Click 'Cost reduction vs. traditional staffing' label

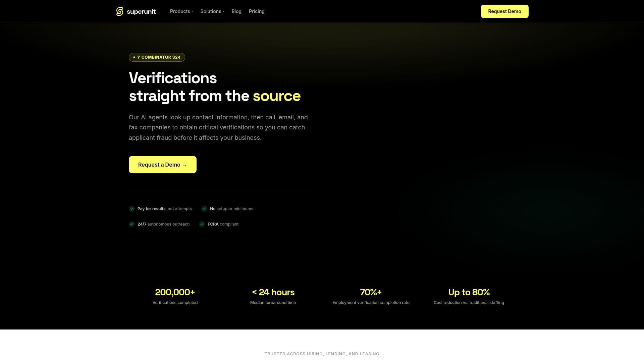pos(469,303)
